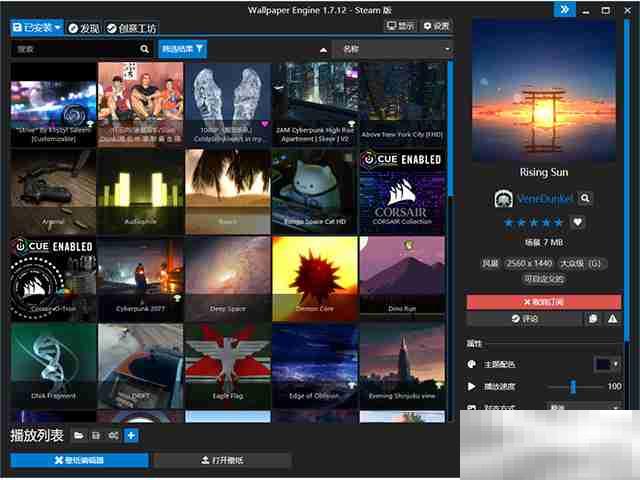Open the Installed (已安装) tab

click(x=37, y=28)
